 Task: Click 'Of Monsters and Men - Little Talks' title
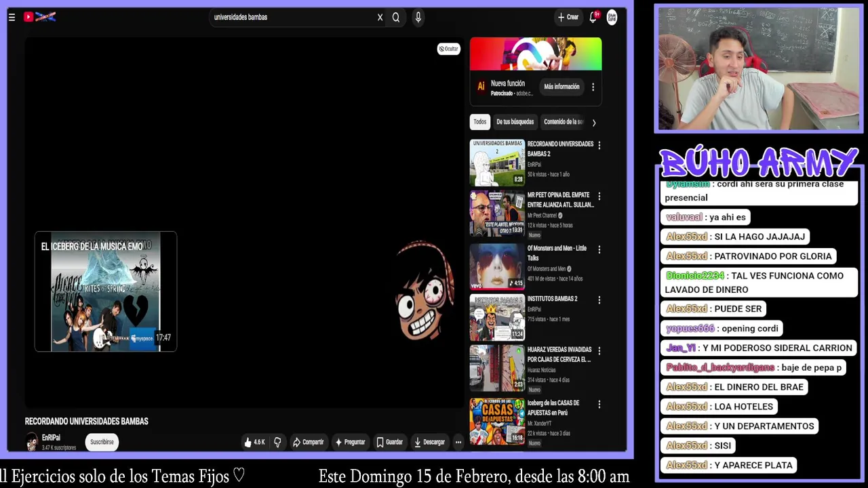(x=557, y=253)
